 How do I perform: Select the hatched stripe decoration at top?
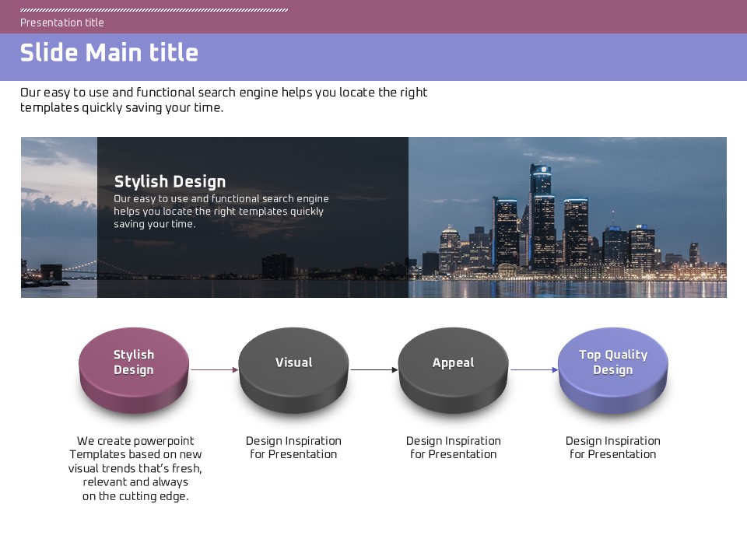pyautogui.click(x=154, y=10)
